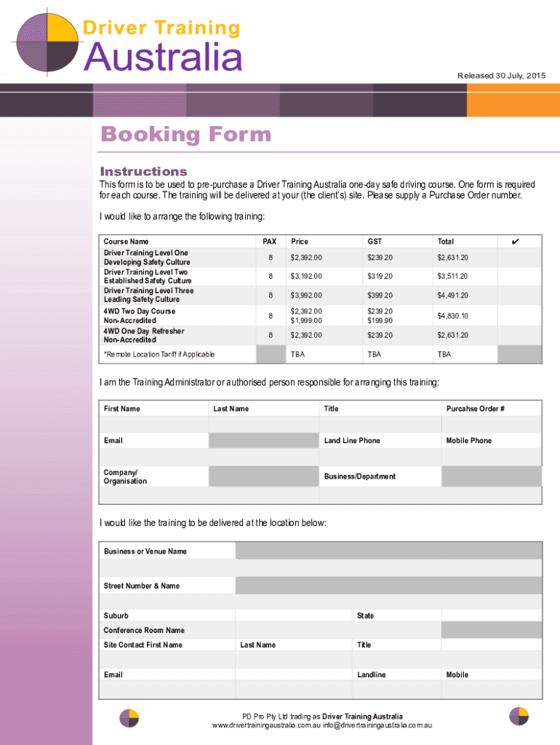The height and width of the screenshot is (745, 560).
Task: Click the circular logo at footer left
Action: [x=129, y=717]
